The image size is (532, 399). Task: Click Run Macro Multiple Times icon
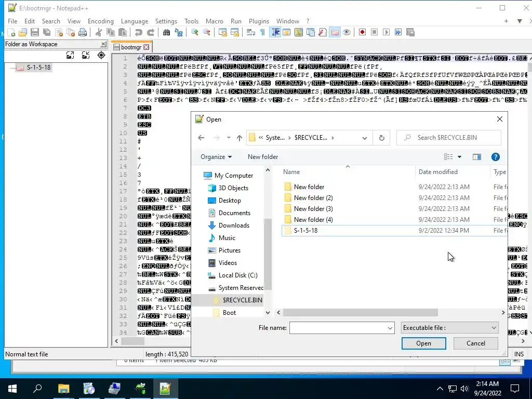coord(398,32)
